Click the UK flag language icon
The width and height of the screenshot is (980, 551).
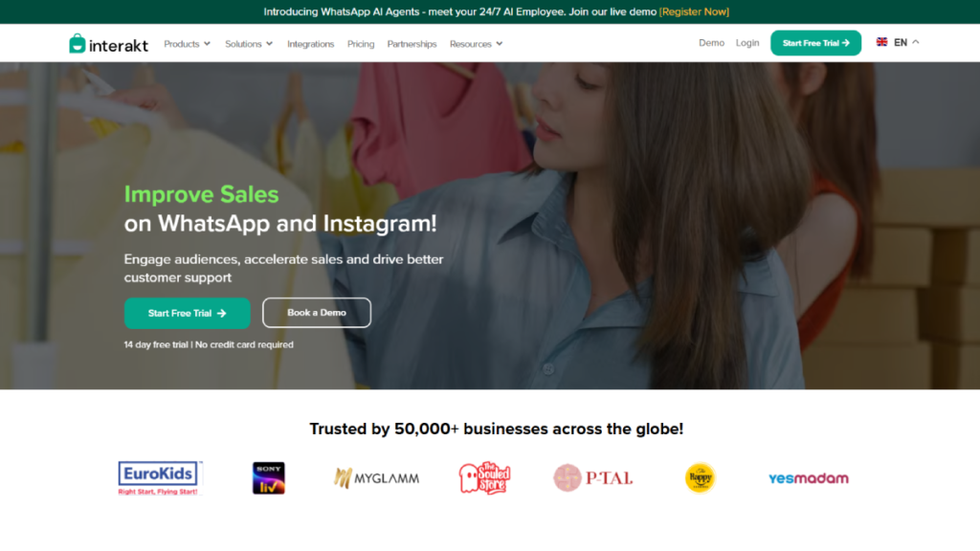pos(881,42)
